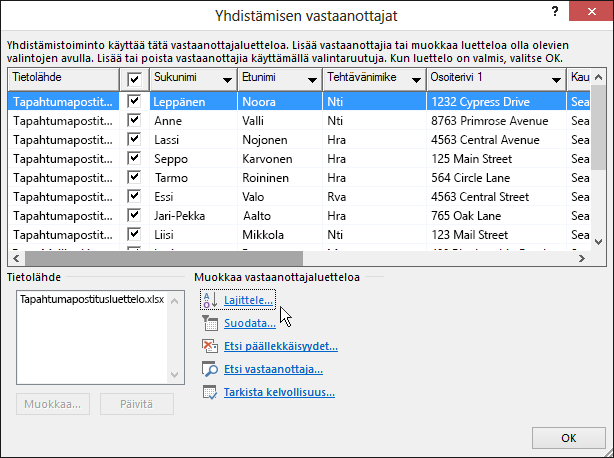Select the cell Valli

pyautogui.click(x=280, y=121)
